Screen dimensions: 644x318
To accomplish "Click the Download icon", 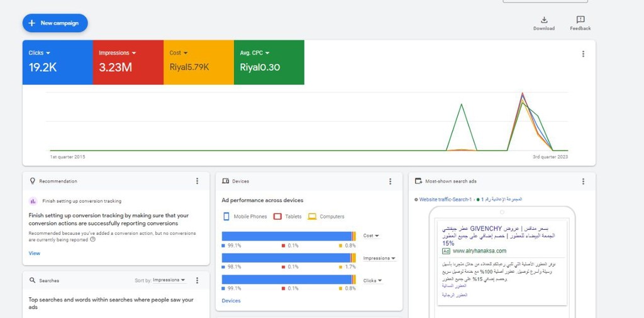I will [x=544, y=20].
